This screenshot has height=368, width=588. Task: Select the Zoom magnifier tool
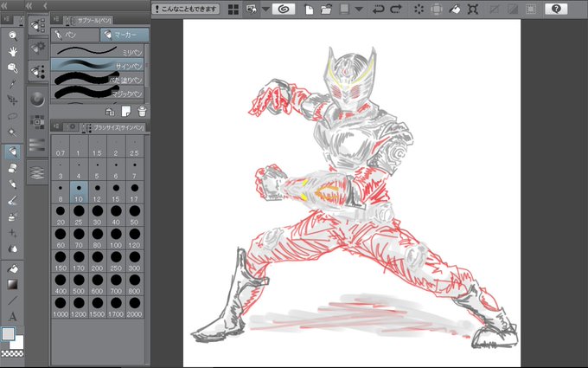pos(13,36)
